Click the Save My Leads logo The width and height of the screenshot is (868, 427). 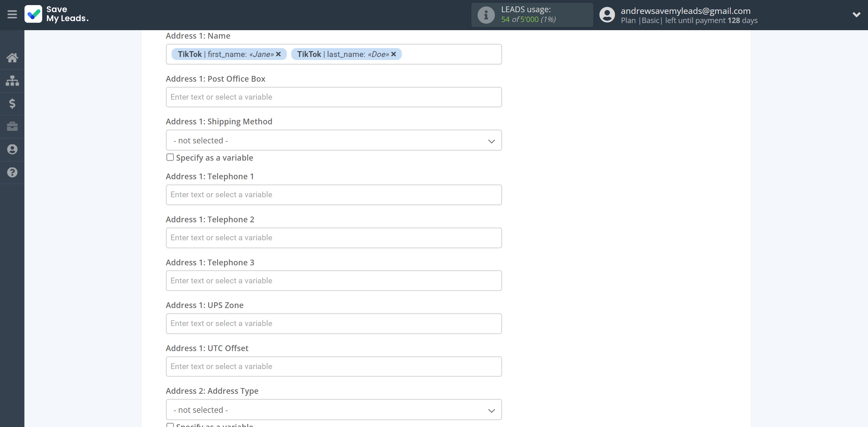click(x=57, y=14)
